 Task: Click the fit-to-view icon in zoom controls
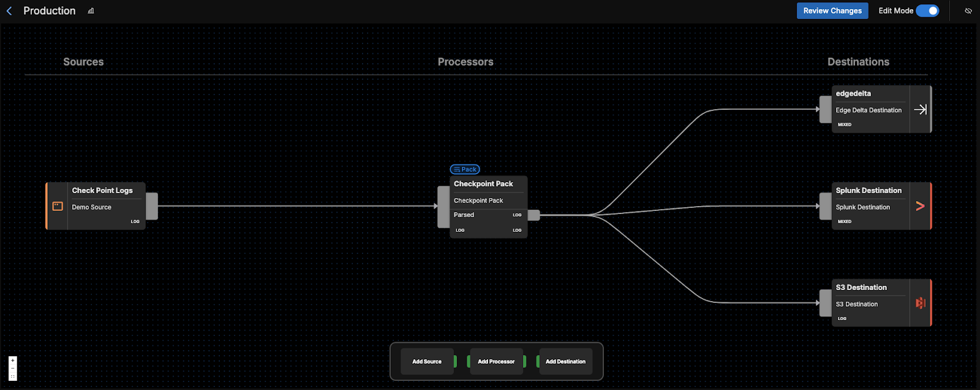12,377
